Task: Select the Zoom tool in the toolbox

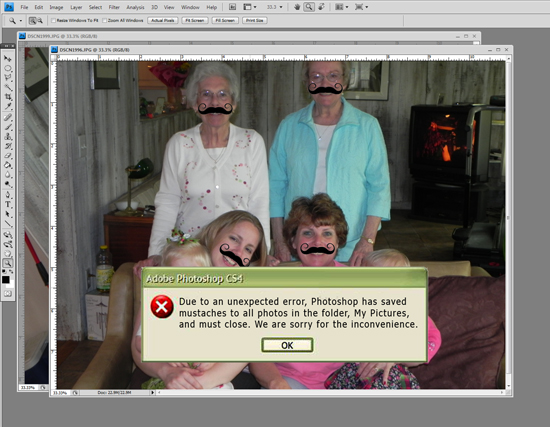Action: tap(8, 263)
